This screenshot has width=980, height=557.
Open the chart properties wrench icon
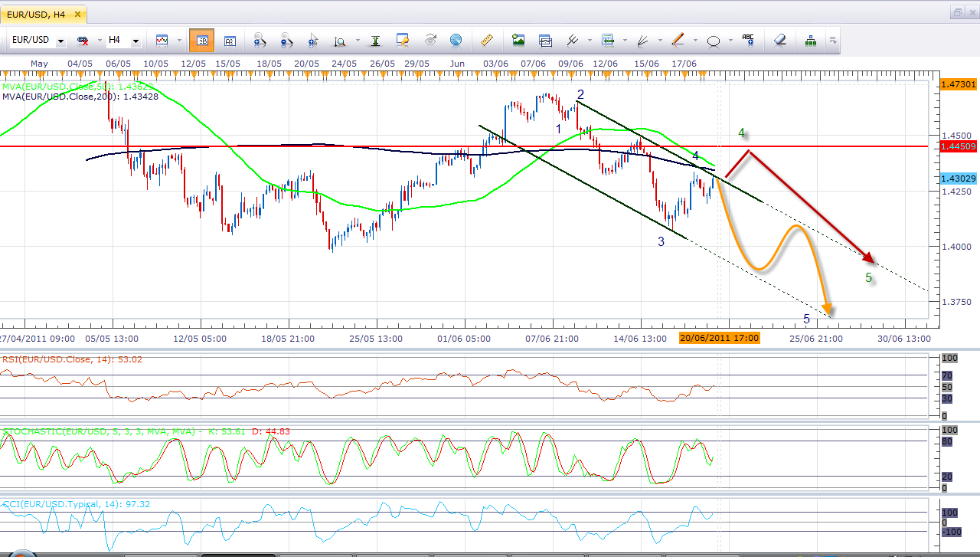click(x=403, y=40)
